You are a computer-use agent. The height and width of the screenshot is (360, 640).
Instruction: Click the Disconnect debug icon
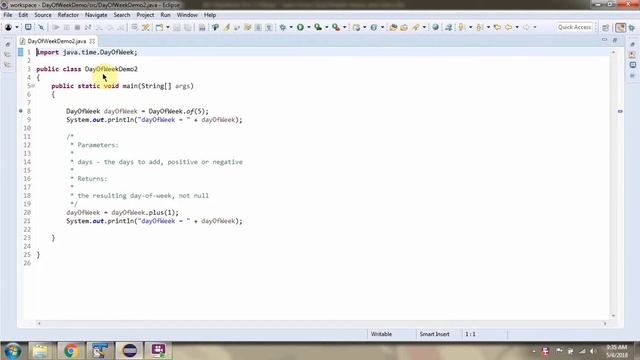(x=88, y=27)
